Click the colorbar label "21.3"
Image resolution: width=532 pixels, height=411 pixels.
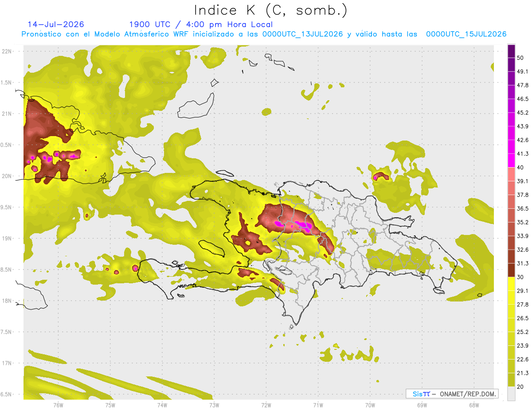coord(523,373)
